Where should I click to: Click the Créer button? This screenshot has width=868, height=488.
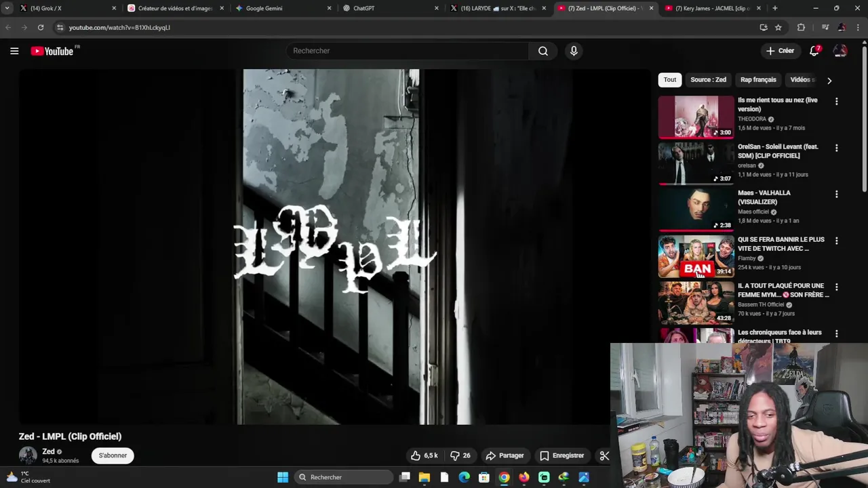[x=780, y=51]
